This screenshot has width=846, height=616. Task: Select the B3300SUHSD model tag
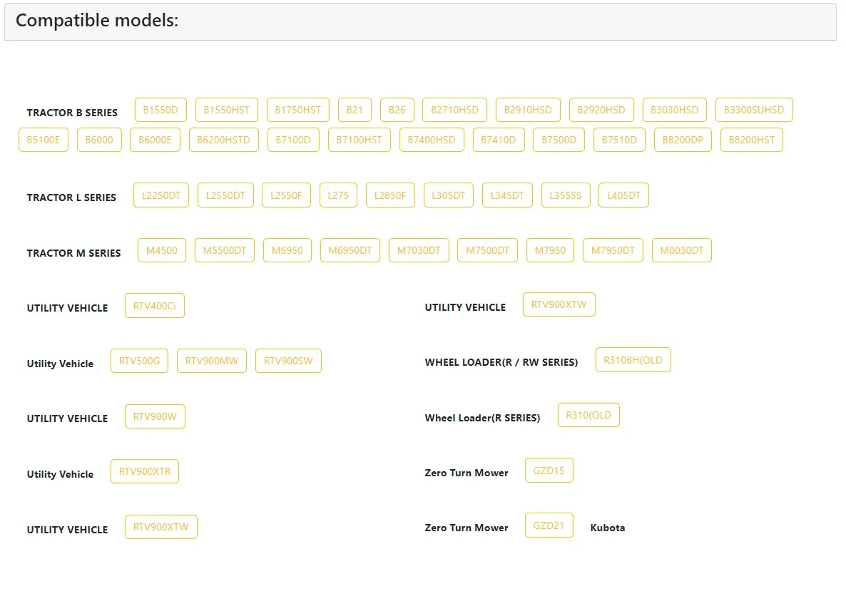(x=753, y=110)
